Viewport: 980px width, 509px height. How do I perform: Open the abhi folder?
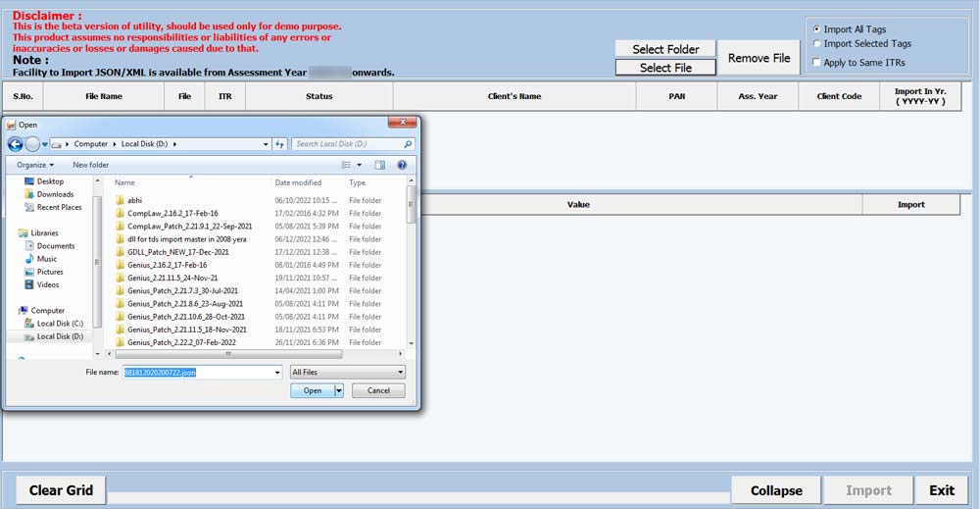(135, 200)
